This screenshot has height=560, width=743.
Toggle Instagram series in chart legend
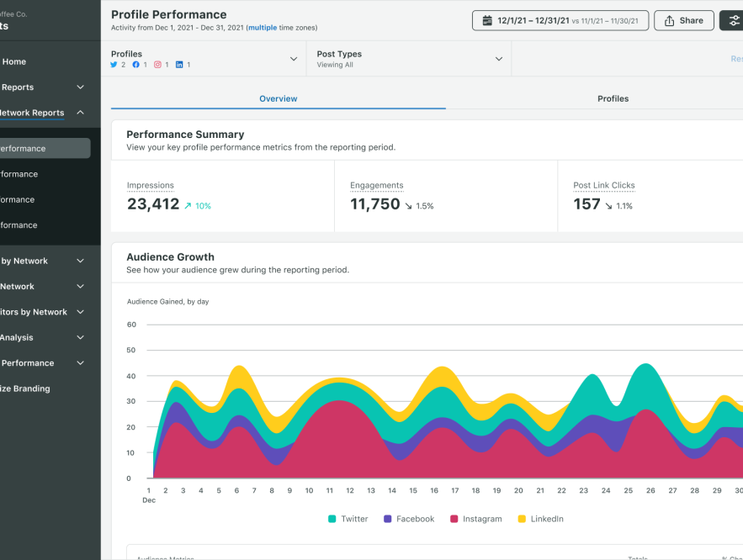pyautogui.click(x=475, y=519)
